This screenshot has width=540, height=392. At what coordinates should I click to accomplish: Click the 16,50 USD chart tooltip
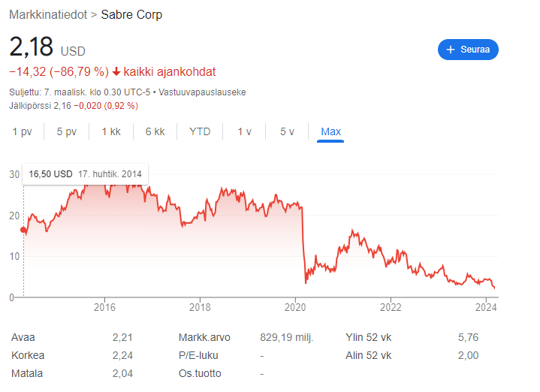point(85,174)
